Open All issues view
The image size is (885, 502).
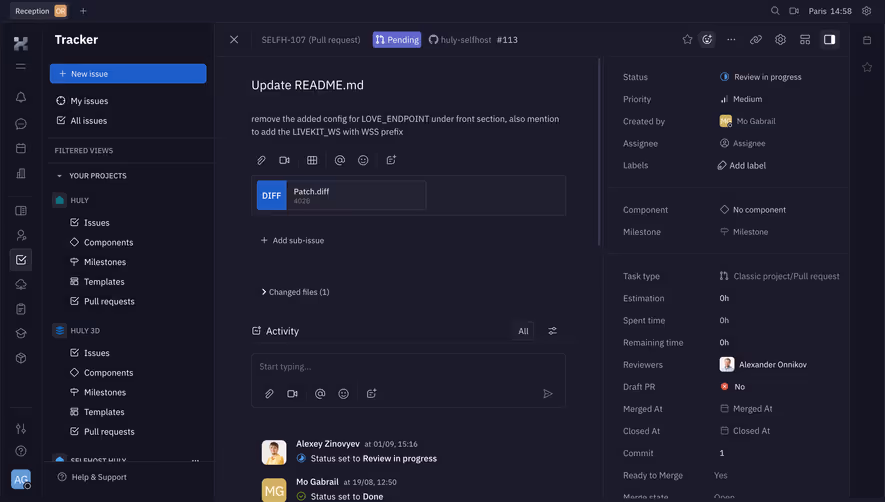coord(88,120)
